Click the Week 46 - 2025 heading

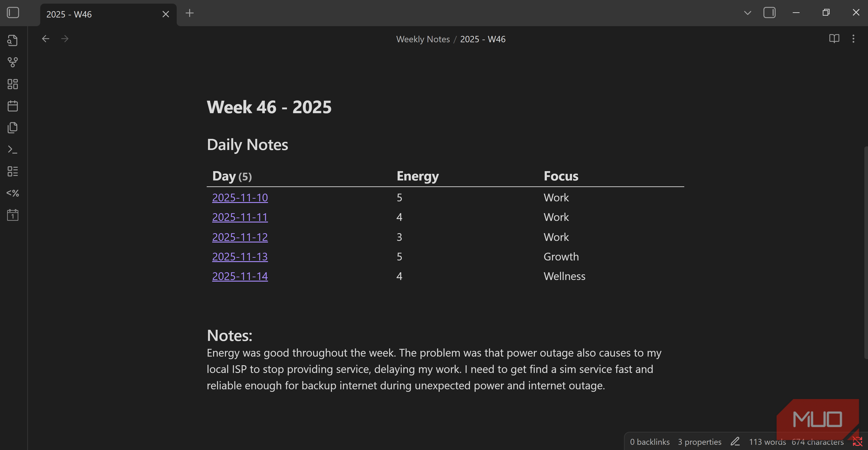[269, 107]
